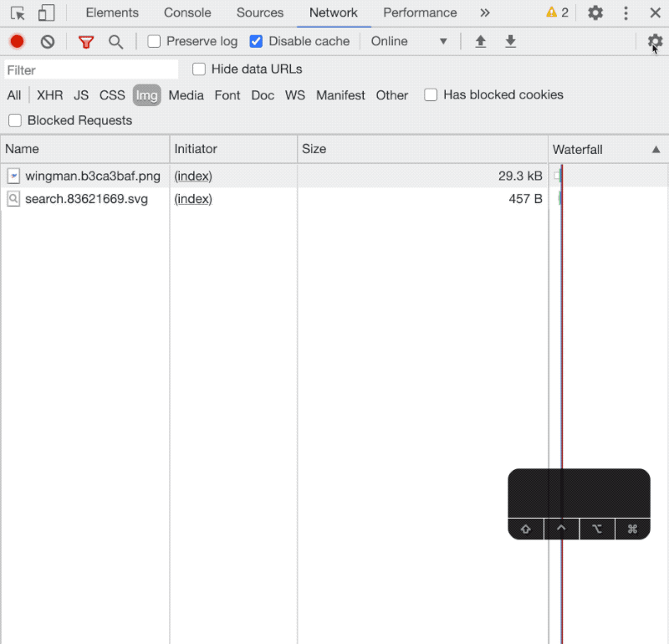Image resolution: width=669 pixels, height=644 pixels.
Task: Open Network settings gear
Action: coord(655,41)
